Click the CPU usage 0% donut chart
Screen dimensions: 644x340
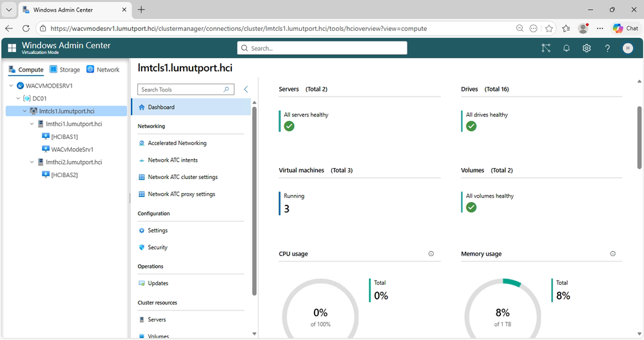coord(320,310)
